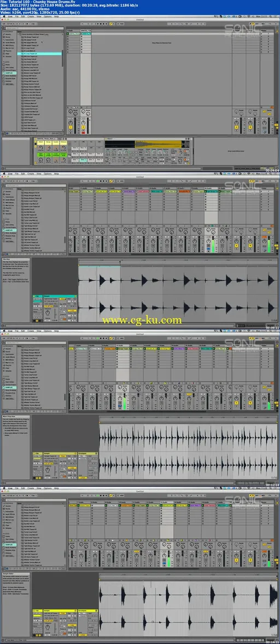
Task: Click Simpler sample waveform display in frame 00:04:04
Action: click(148, 144)
